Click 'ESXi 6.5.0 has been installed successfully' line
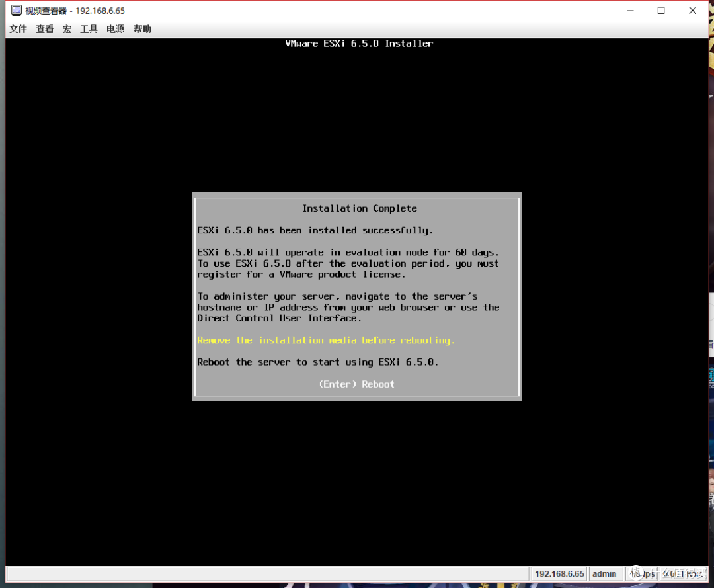Viewport: 714px width, 588px height. pyautogui.click(x=315, y=230)
